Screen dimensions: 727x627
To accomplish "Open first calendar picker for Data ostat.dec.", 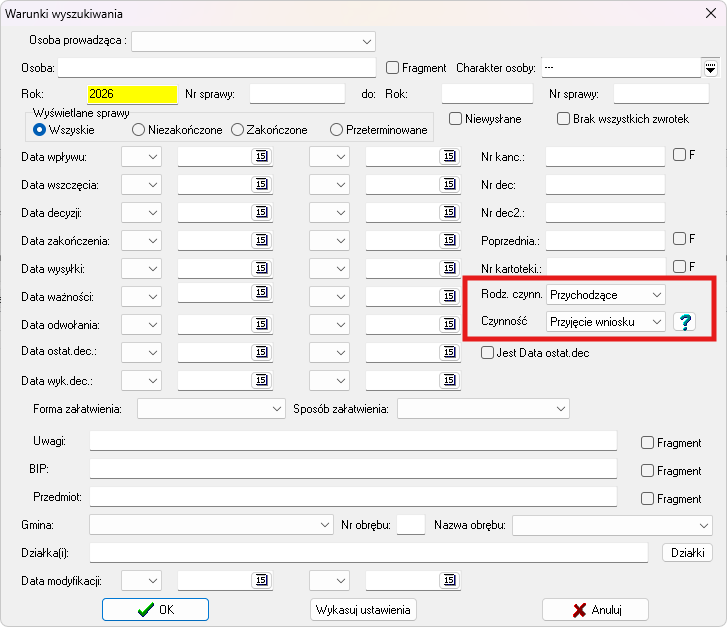I will [x=262, y=352].
